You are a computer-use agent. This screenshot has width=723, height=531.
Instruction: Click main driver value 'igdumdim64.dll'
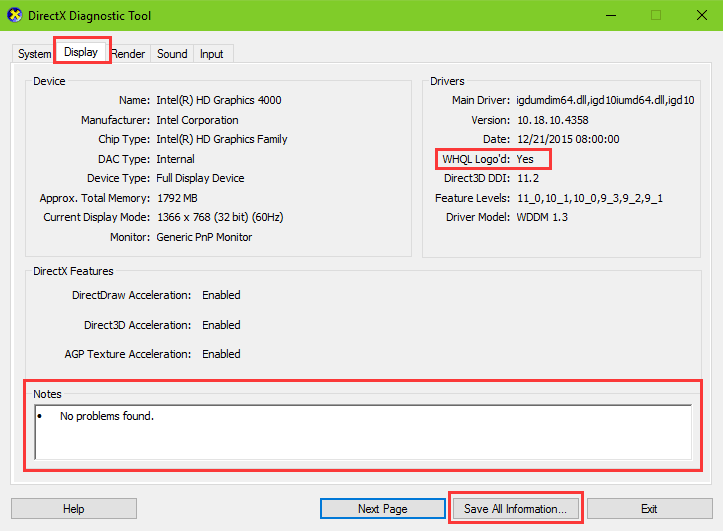click(605, 100)
